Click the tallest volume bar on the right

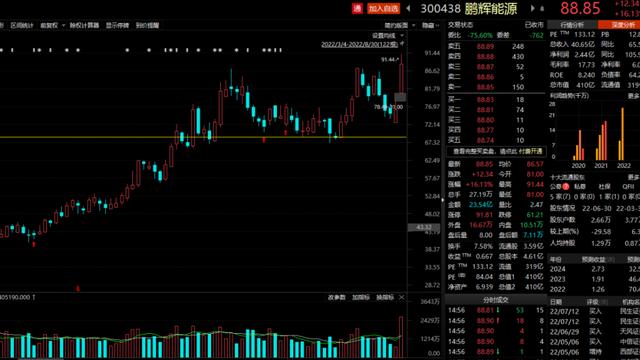[401, 337]
